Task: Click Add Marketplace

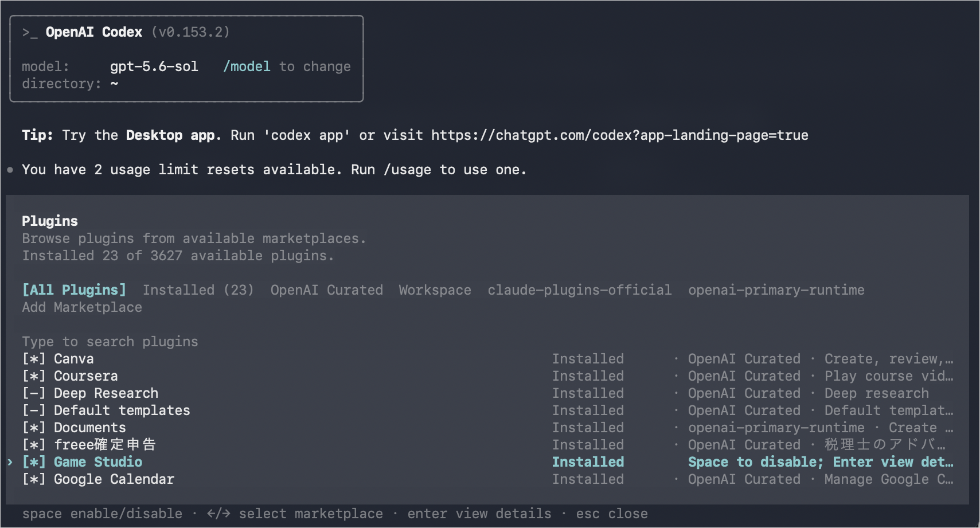Action: (x=82, y=307)
